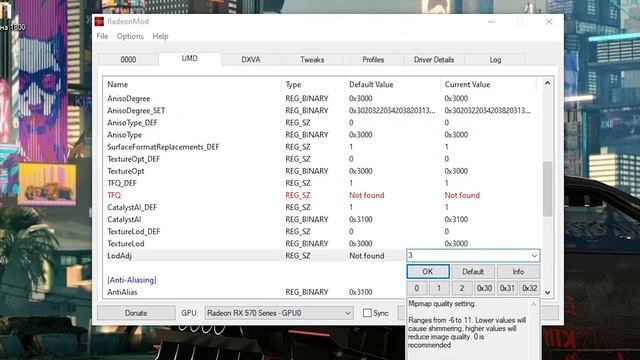Set value with the 0 preset button
This screenshot has height=360, width=640.
coord(417,288)
